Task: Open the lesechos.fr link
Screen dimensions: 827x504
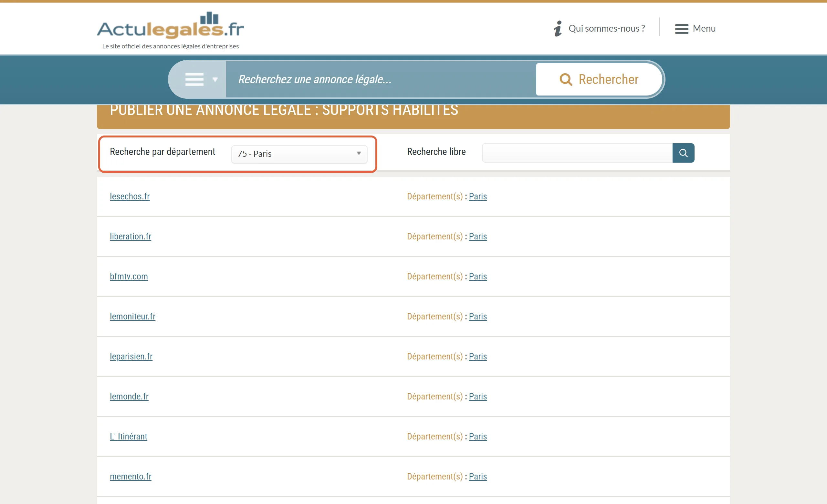Action: (x=130, y=197)
